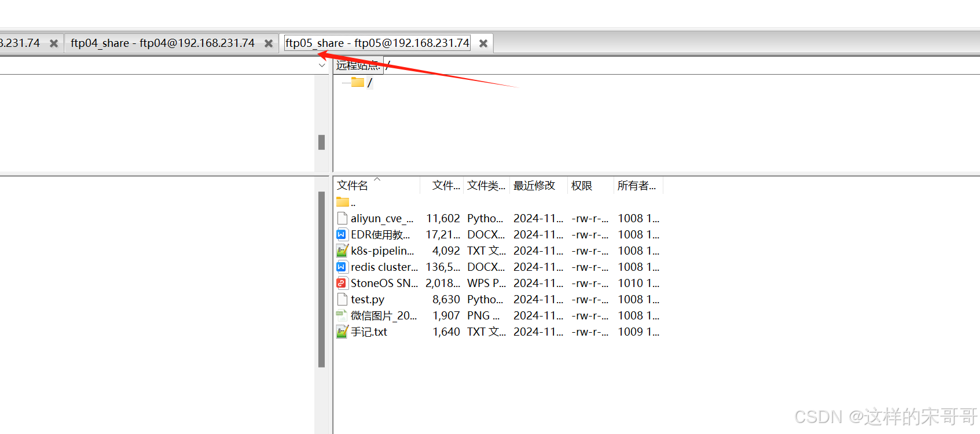Viewport: 980px width, 434px height.
Task: Click 微信图片 PNG file icon
Action: pyautogui.click(x=342, y=315)
